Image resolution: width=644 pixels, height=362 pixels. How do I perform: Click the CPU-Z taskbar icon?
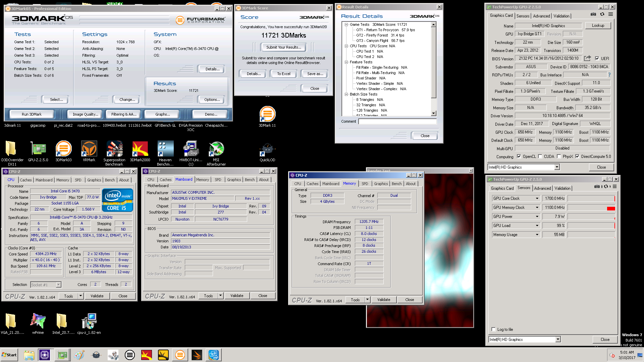click(45, 355)
